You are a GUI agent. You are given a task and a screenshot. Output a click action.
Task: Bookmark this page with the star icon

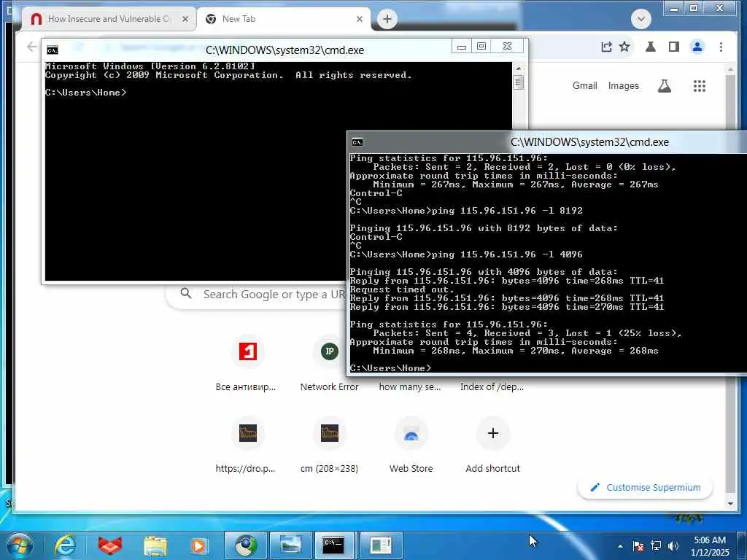coord(624,47)
